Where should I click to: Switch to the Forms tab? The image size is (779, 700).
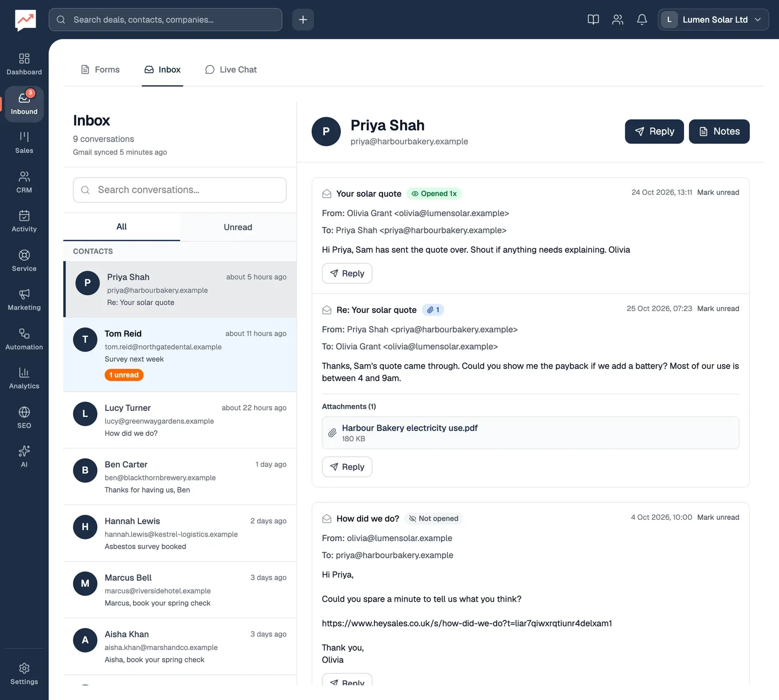100,70
